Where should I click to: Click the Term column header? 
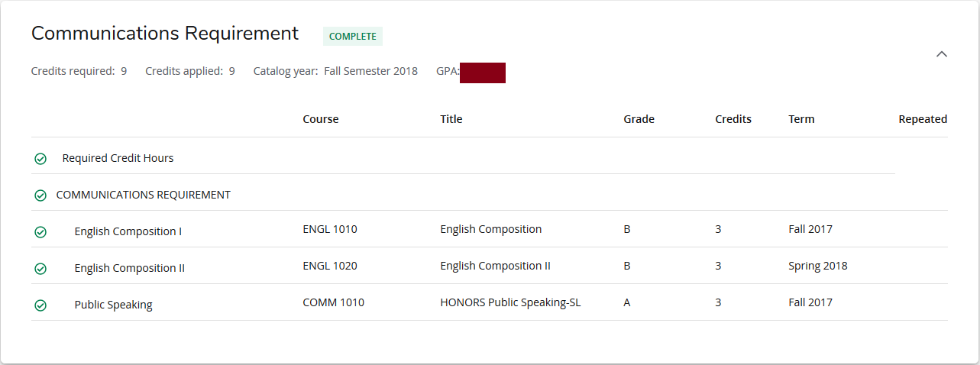pos(801,119)
